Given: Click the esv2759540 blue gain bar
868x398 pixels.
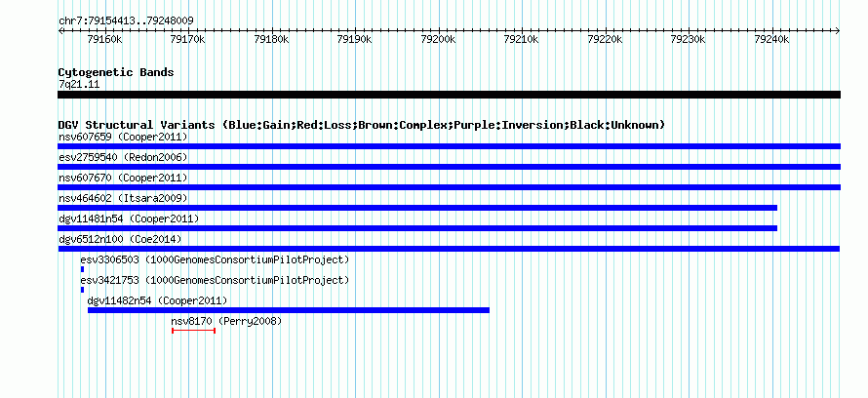Looking at the screenshot, I should tap(449, 167).
